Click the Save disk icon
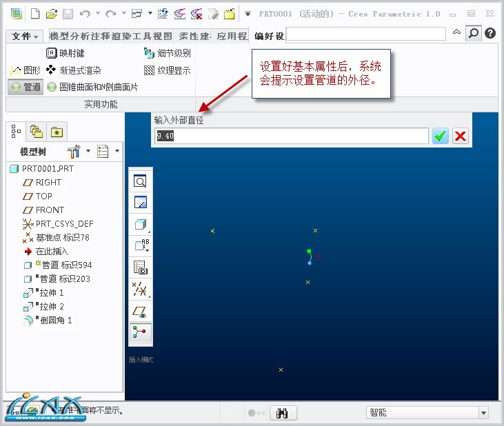This screenshot has height=426, width=504. click(68, 14)
